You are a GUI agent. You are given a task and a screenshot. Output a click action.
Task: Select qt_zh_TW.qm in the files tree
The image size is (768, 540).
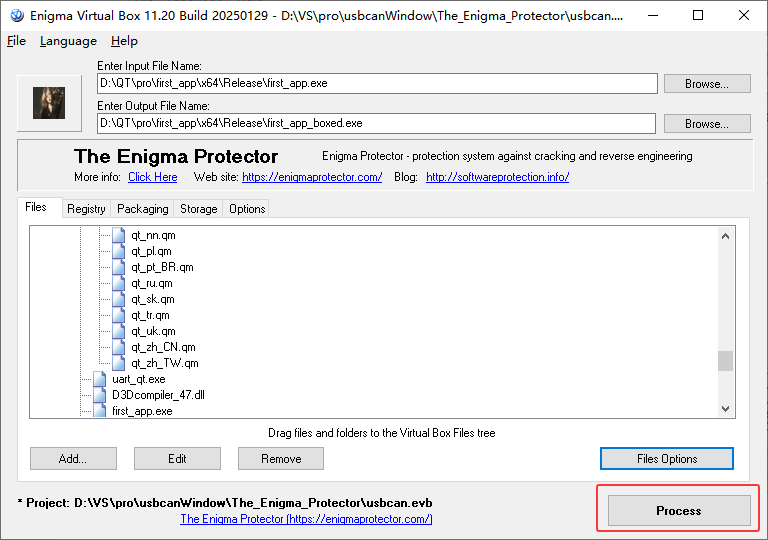pos(165,363)
